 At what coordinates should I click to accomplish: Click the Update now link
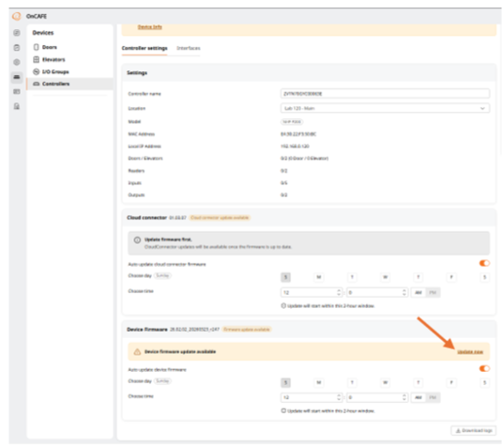pyautogui.click(x=470, y=351)
